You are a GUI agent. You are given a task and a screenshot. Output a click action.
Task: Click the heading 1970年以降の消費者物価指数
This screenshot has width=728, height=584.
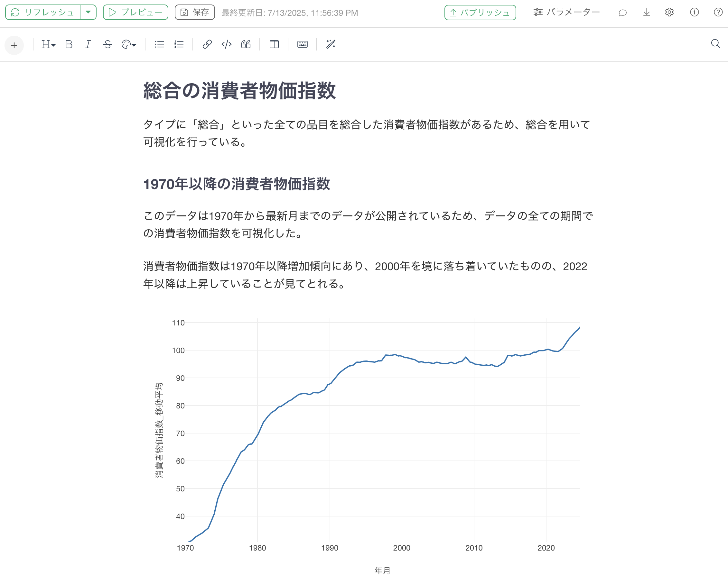[x=236, y=184]
